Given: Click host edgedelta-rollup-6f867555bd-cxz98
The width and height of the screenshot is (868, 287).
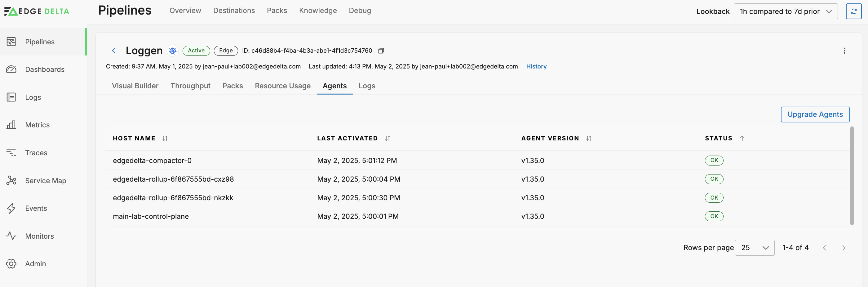Looking at the screenshot, I should pyautogui.click(x=173, y=179).
